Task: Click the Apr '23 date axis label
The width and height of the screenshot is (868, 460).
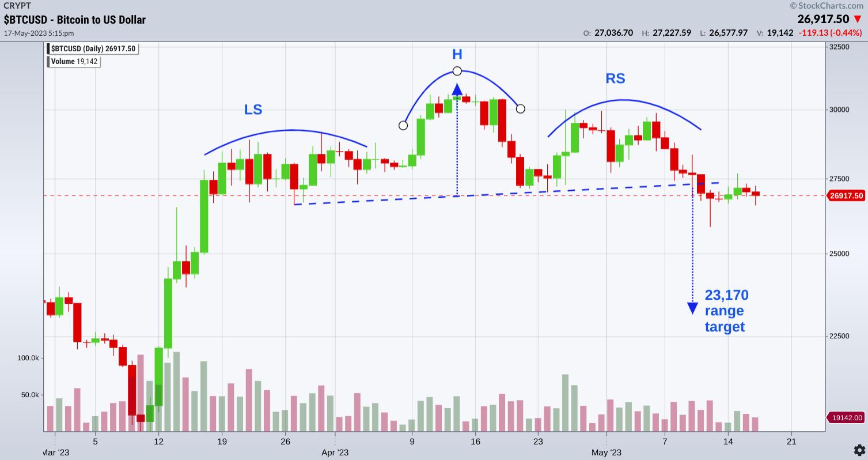Action: point(335,453)
